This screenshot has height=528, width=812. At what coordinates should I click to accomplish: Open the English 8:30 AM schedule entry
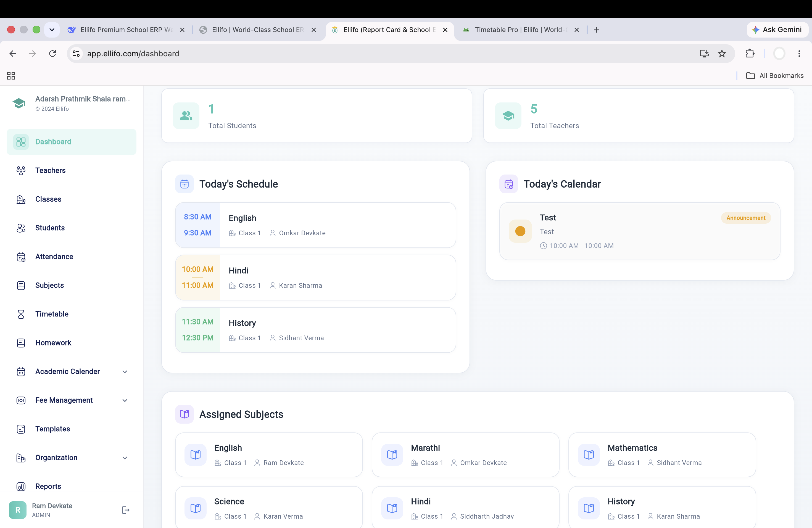316,225
